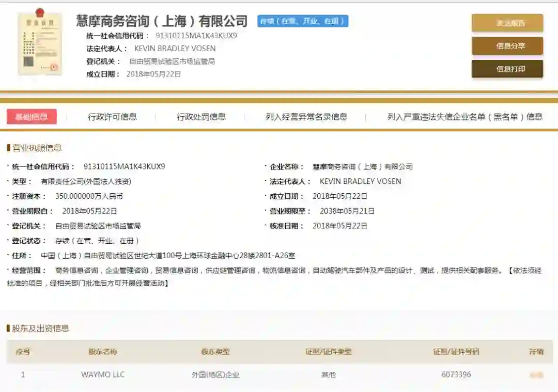Open shareholder details link for WAYMO LLC
The height and width of the screenshot is (392, 558).
pos(536,374)
